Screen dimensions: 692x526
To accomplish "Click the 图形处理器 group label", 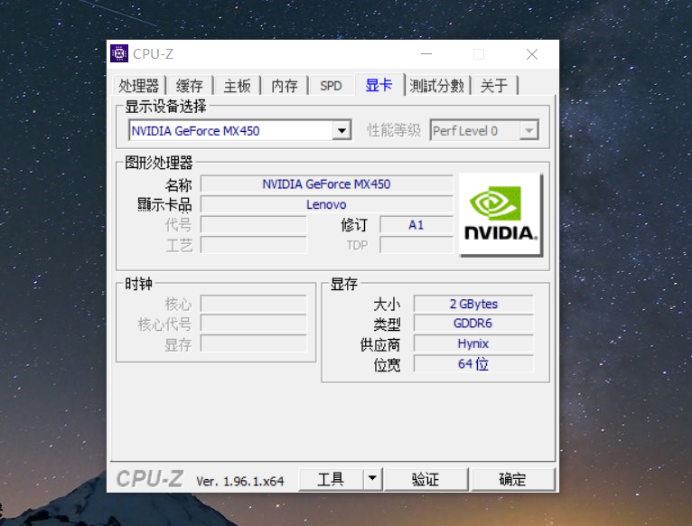I will 158,162.
